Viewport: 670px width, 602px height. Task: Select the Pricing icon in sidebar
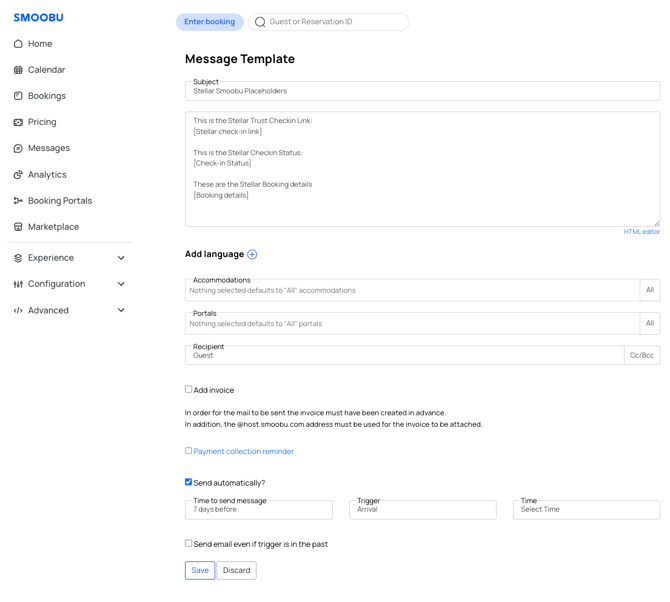pos(18,122)
